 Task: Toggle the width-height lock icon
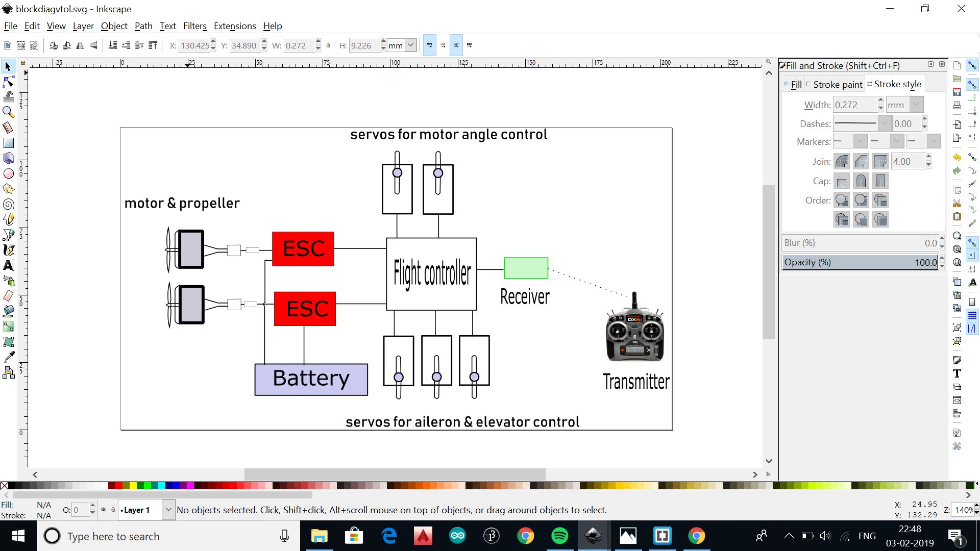(x=328, y=45)
